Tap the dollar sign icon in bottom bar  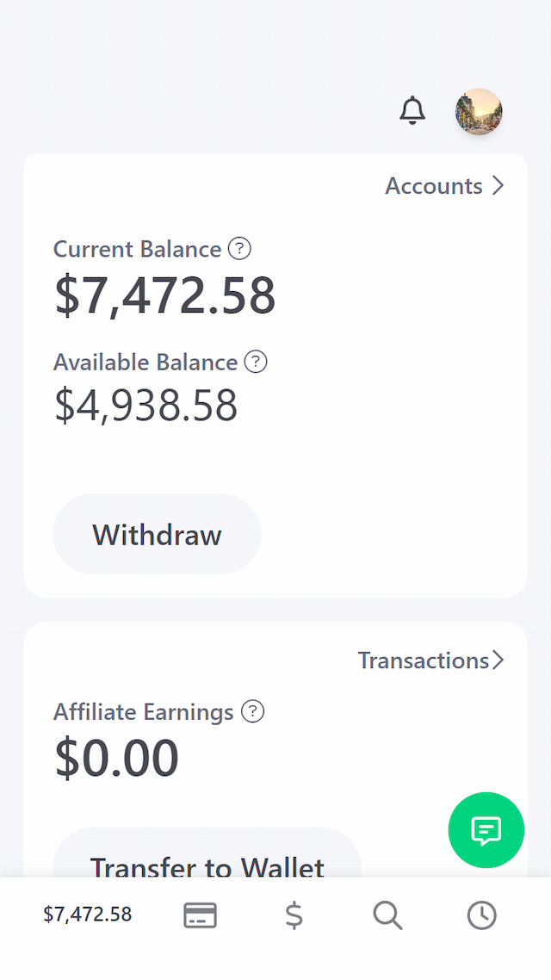pos(294,915)
